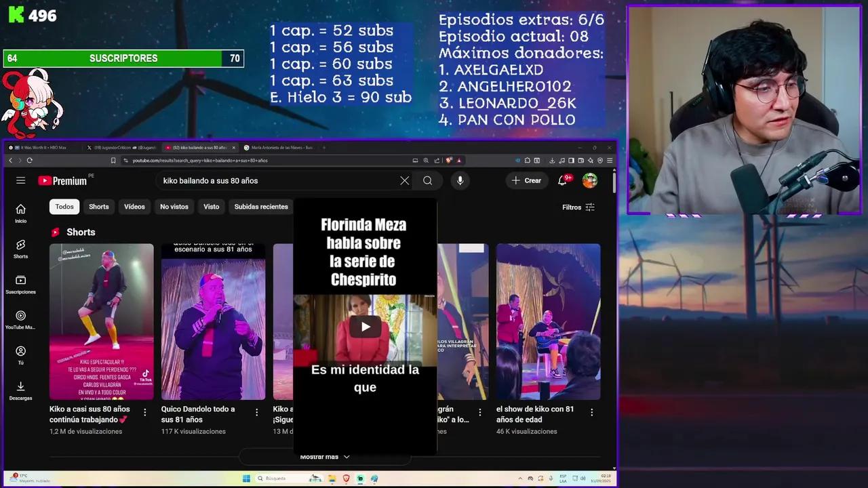Show hidden tray icons chevron
Image resolution: width=868 pixels, height=488 pixels.
pos(521,479)
